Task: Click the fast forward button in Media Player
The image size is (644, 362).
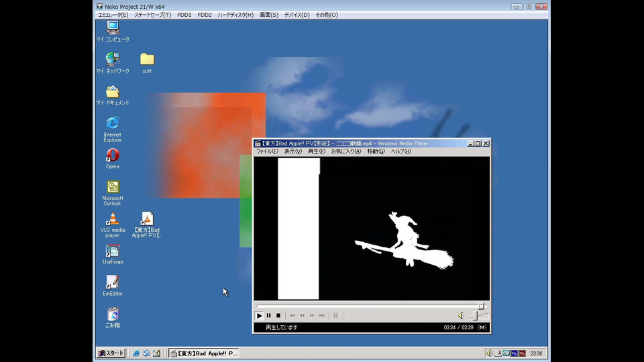Action: click(x=312, y=316)
